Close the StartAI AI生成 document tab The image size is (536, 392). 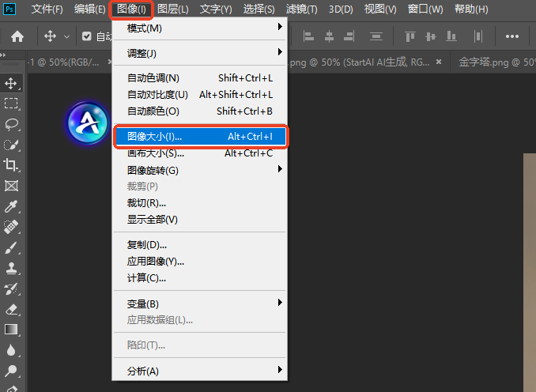click(439, 62)
